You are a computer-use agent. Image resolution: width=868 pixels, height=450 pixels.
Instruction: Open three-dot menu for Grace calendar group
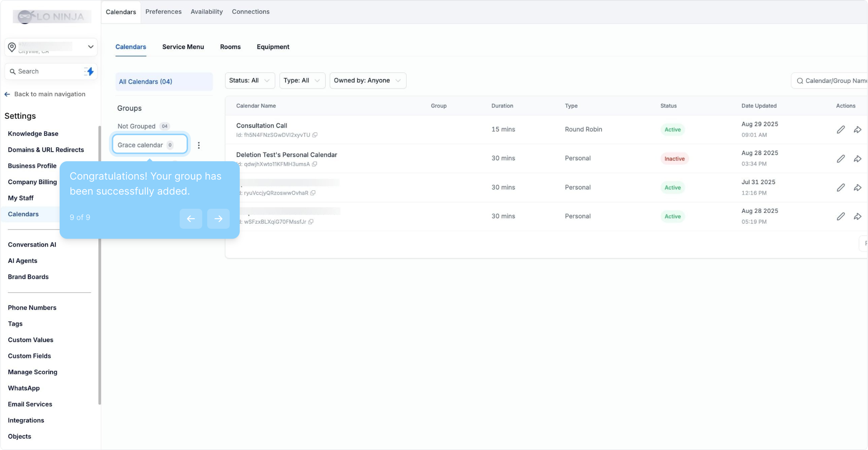pos(199,145)
